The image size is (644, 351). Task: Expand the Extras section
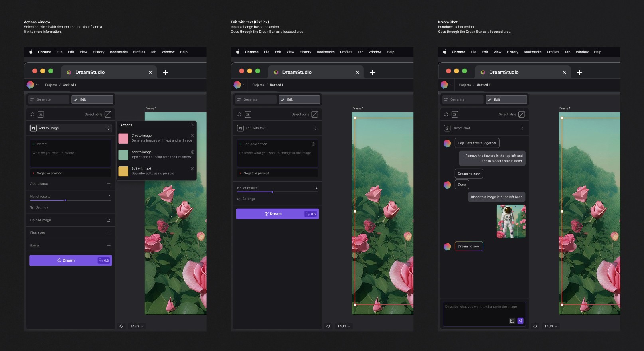point(109,246)
